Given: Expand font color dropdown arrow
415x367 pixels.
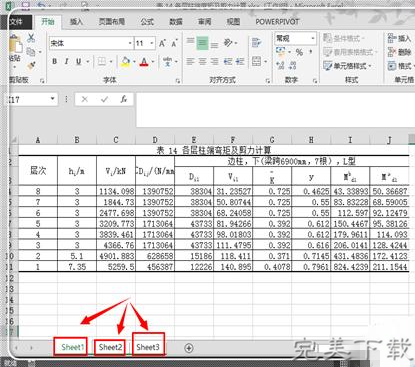Looking at the screenshot, I should pyautogui.click(x=153, y=62).
